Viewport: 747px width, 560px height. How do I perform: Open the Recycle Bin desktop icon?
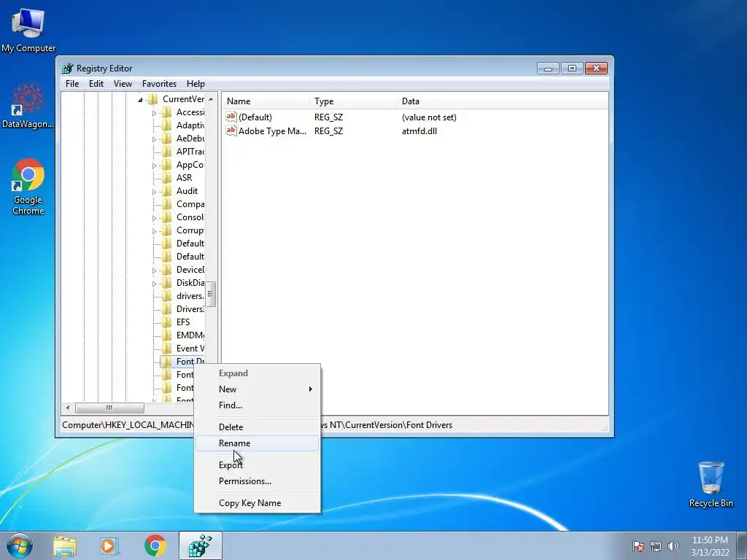[x=711, y=484]
